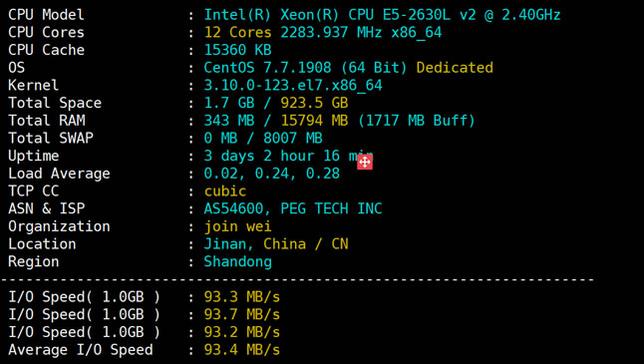
Task: Click the 'join wei' organization value
Action: click(x=238, y=226)
